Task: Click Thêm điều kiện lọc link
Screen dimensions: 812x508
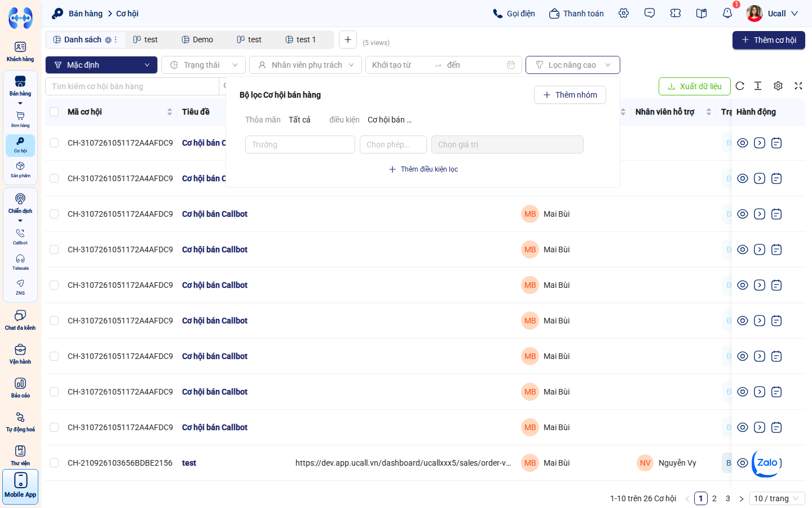Action: (x=423, y=169)
